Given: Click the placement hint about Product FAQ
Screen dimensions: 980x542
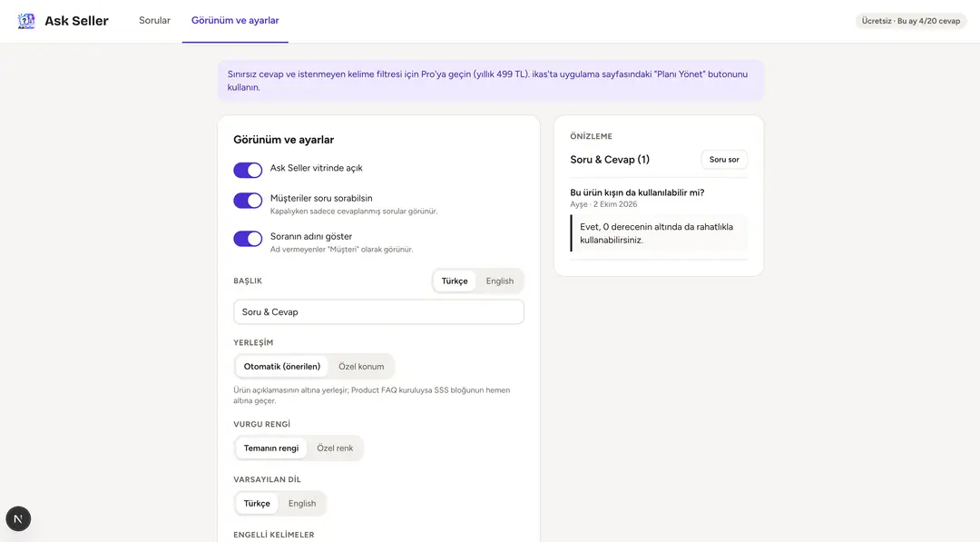Looking at the screenshot, I should pos(372,395).
